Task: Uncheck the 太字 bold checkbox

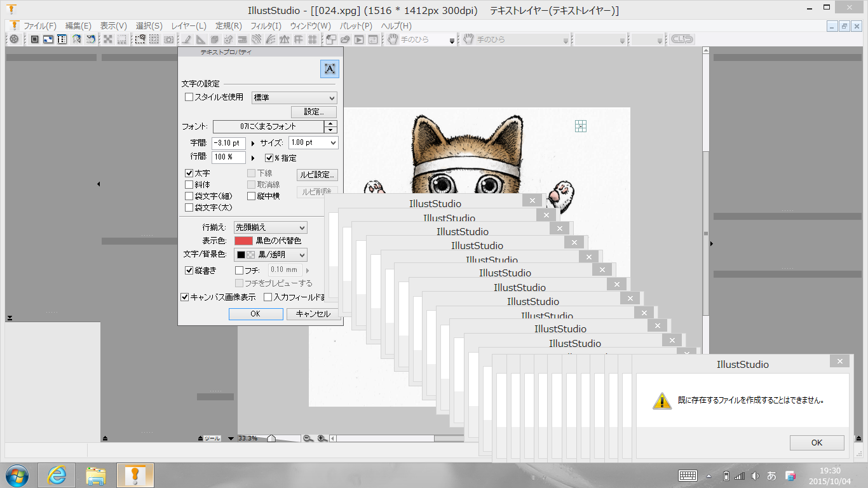Action: [x=189, y=173]
